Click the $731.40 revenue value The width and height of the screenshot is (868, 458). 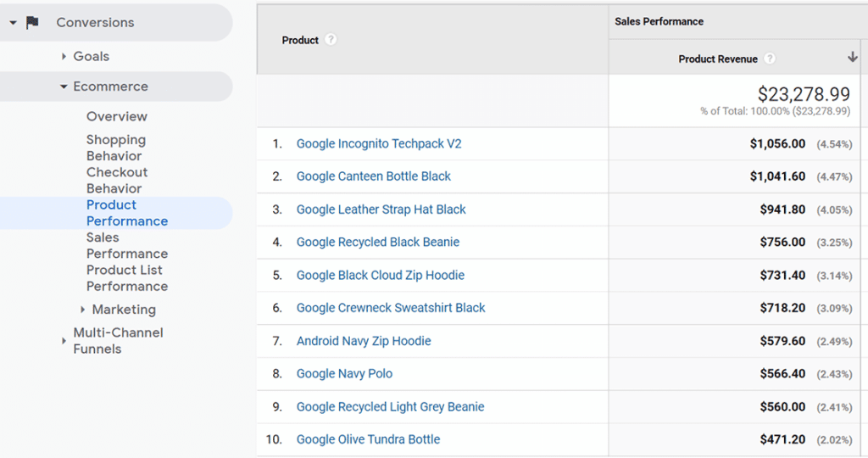(x=782, y=276)
